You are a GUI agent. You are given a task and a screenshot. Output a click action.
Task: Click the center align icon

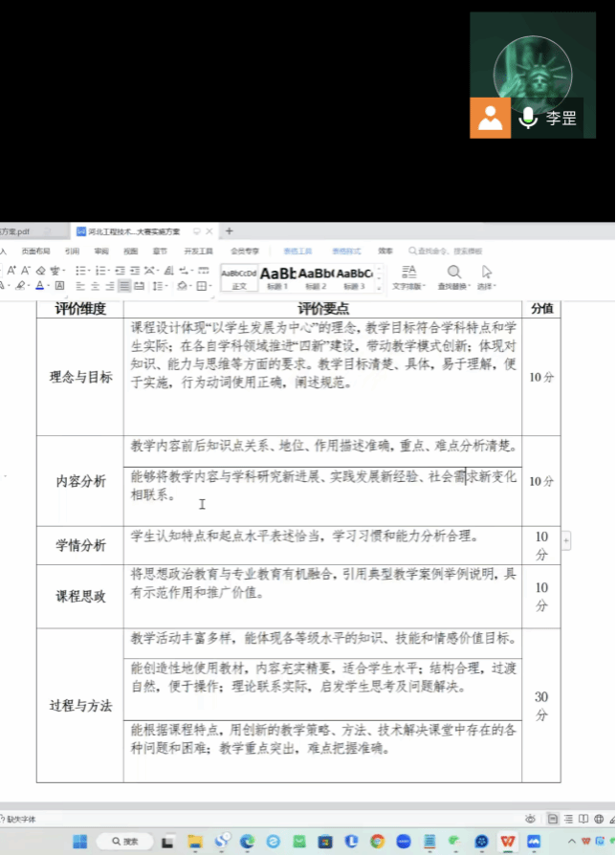click(x=95, y=286)
